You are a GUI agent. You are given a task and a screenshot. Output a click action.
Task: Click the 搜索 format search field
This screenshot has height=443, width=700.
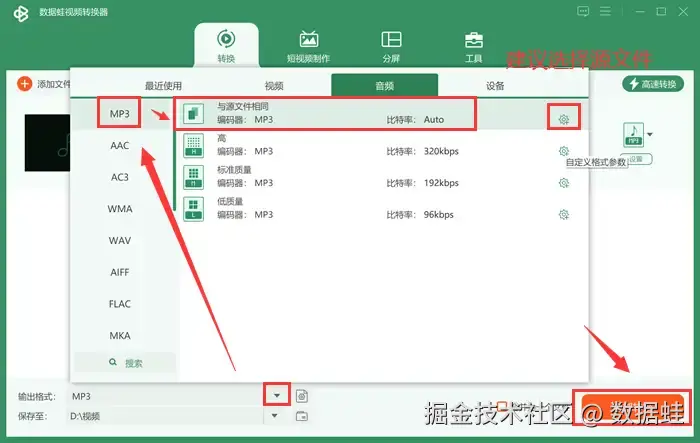tap(125, 363)
